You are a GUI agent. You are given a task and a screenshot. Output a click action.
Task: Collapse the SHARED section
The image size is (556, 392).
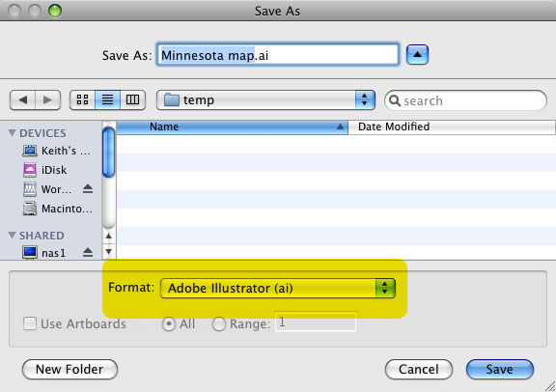tap(12, 236)
